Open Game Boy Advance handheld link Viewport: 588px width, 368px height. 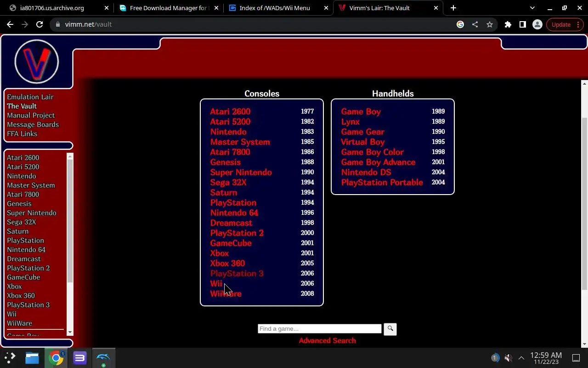(378, 162)
